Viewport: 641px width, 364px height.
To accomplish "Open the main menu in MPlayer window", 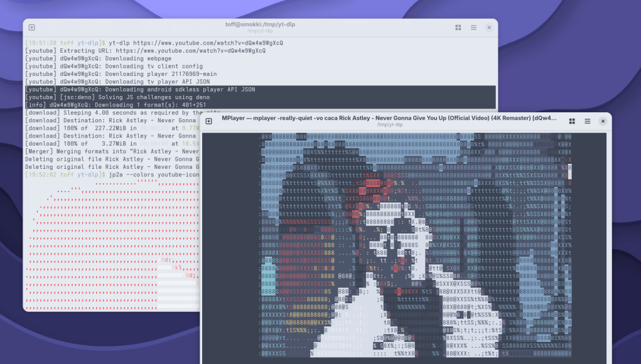I will pyautogui.click(x=587, y=121).
